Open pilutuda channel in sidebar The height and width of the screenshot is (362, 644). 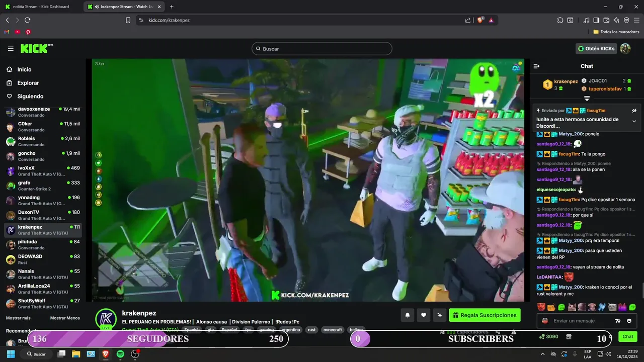pyautogui.click(x=42, y=245)
